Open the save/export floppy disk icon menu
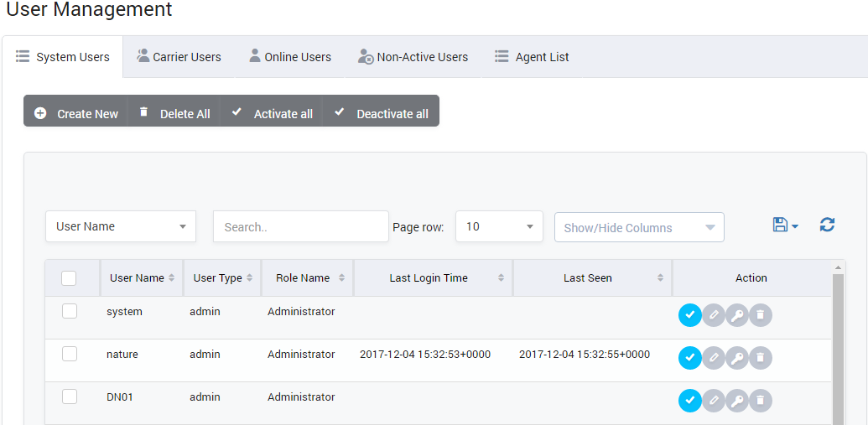868x425 pixels. click(784, 225)
